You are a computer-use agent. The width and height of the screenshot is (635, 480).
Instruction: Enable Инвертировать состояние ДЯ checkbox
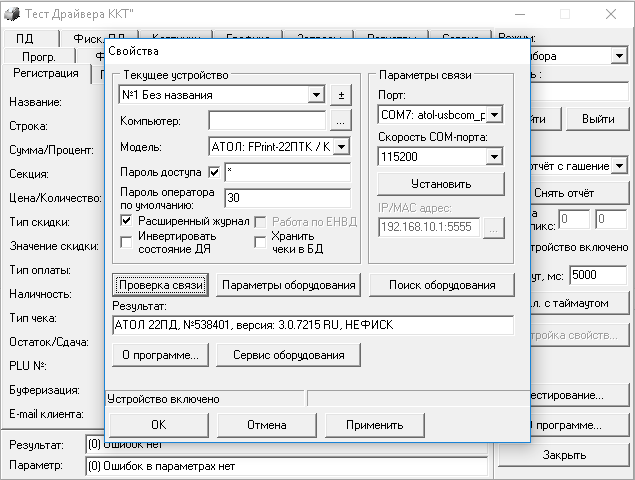click(x=127, y=241)
